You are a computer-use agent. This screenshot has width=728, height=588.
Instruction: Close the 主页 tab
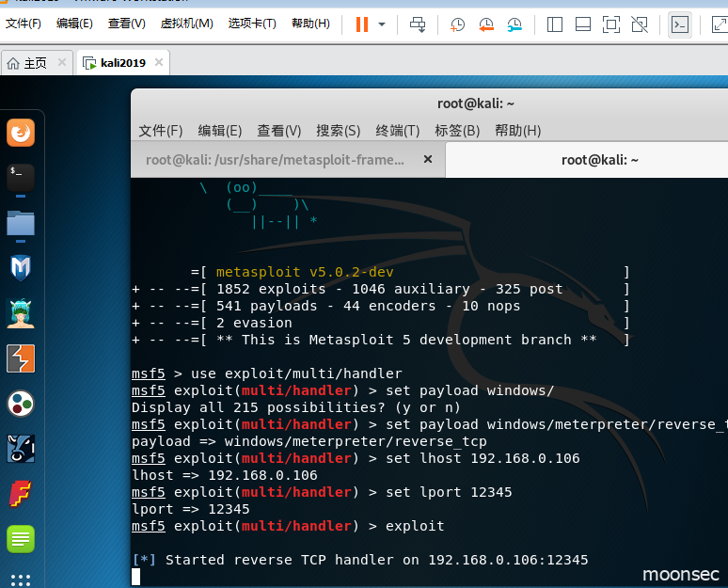coord(62,62)
